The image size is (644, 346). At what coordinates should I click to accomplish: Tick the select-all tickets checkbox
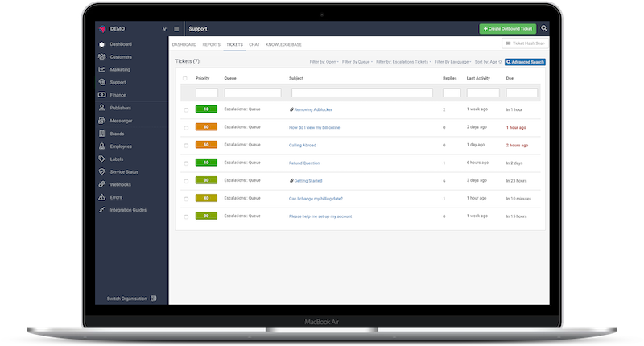[x=184, y=78]
